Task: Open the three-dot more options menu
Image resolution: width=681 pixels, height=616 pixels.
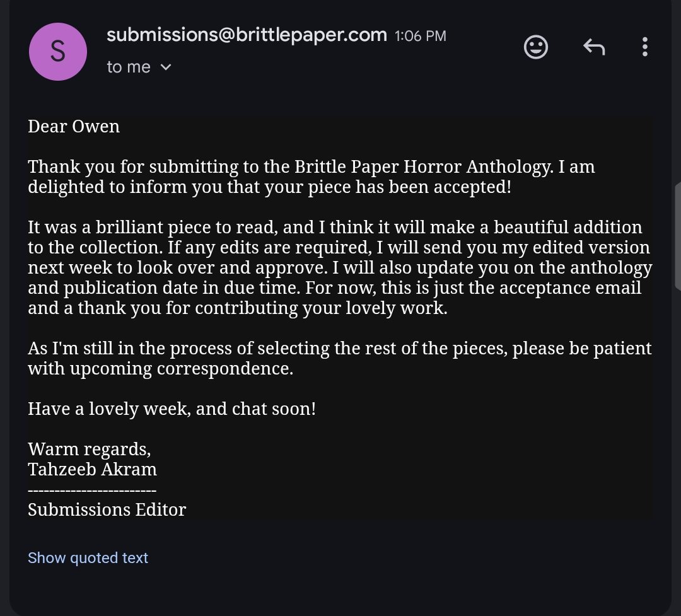Action: tap(645, 47)
